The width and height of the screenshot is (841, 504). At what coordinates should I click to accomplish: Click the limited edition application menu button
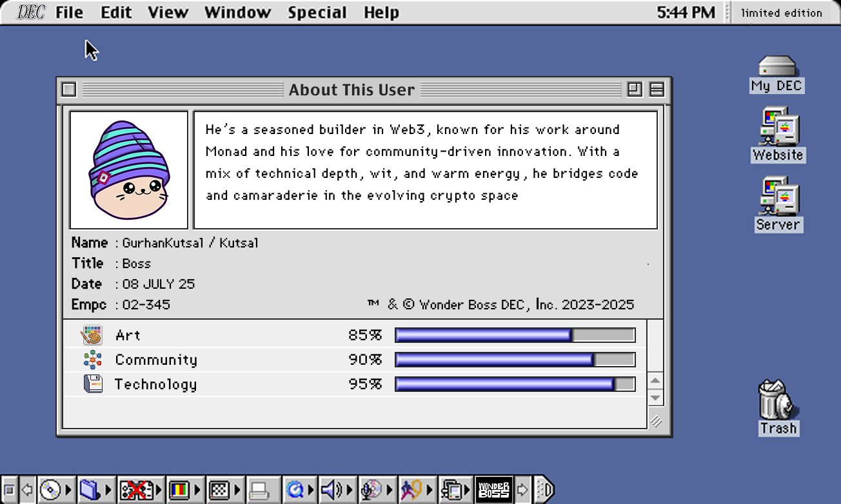point(781,13)
